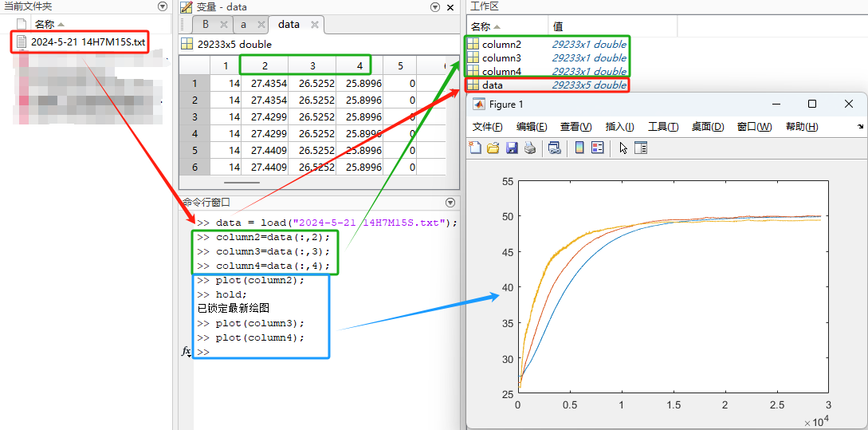Viewport: 868px width, 430px height.
Task: Open the Variables panel actions dropdown
Action: (435, 7)
